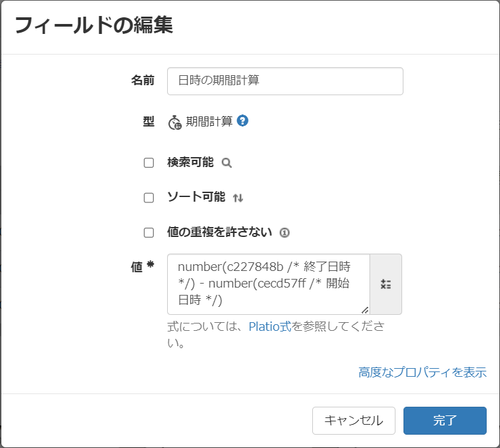The height and width of the screenshot is (448, 500).
Task: Enable the 検索可能 checkbox
Action: click(x=148, y=162)
